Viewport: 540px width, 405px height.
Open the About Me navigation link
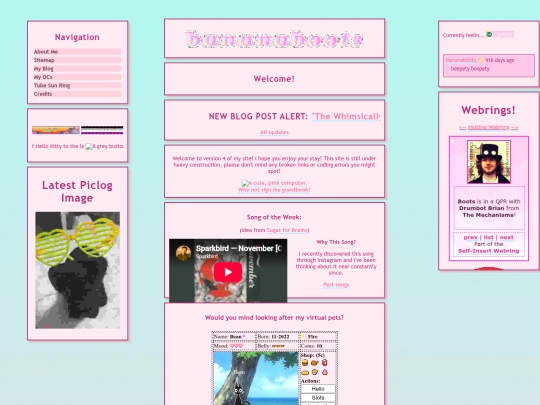click(x=77, y=52)
